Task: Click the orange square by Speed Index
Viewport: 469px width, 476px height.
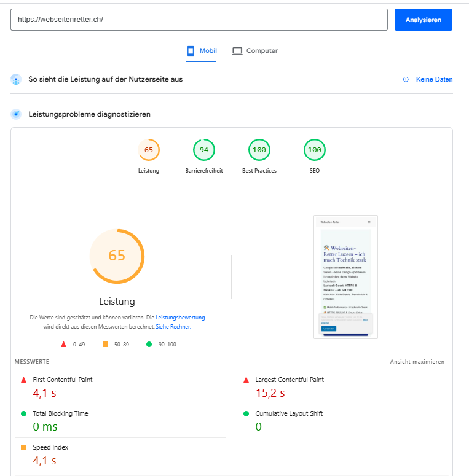Action: (23, 447)
